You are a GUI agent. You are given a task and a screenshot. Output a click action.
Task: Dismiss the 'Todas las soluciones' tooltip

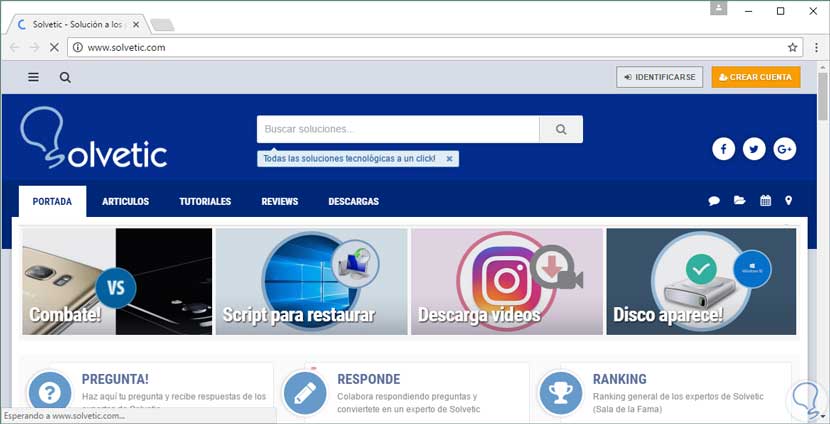click(449, 158)
